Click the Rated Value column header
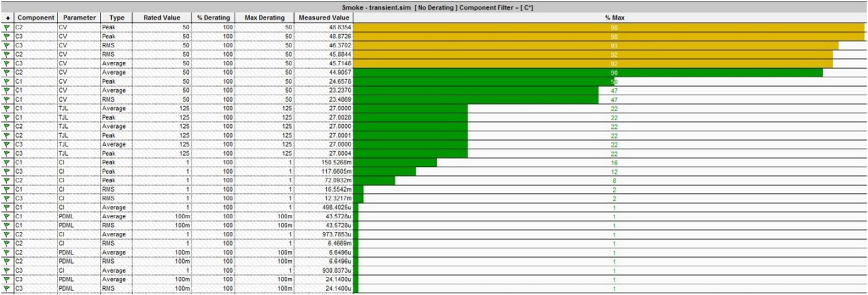This screenshot has height=295, width=868. pos(161,18)
